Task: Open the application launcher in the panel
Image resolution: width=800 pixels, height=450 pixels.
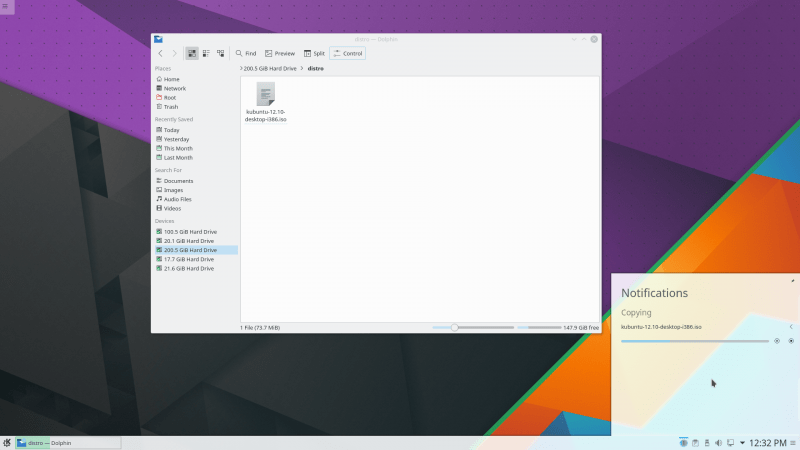Action: tap(7, 442)
